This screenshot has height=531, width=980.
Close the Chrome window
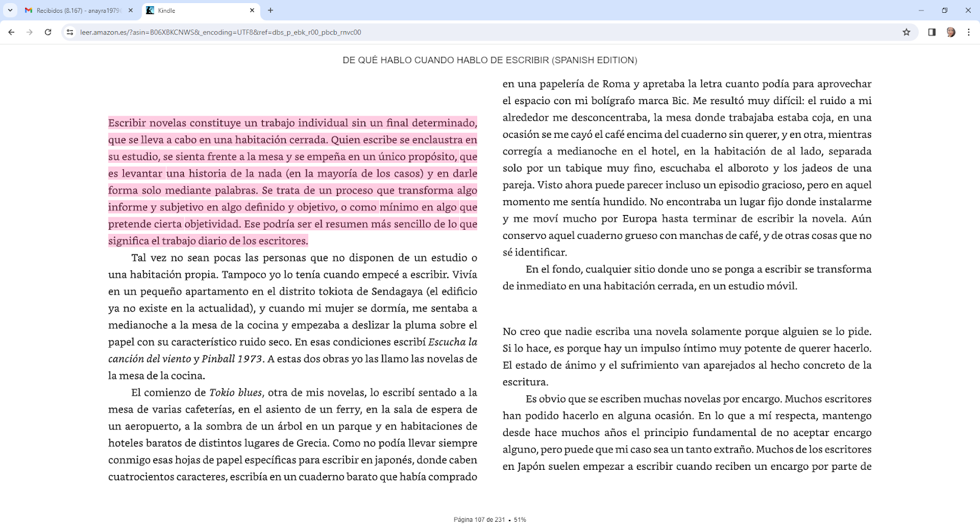[968, 10]
